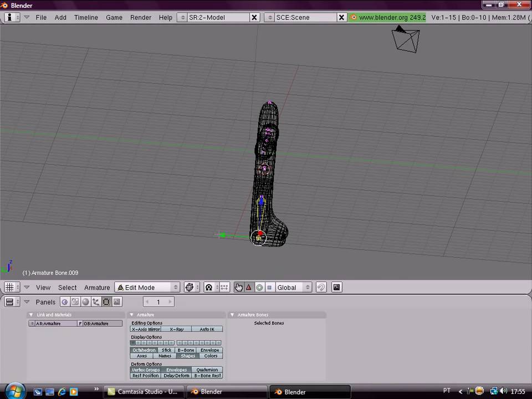
Task: Select the translate manipulator triangle icon
Action: coord(249,287)
